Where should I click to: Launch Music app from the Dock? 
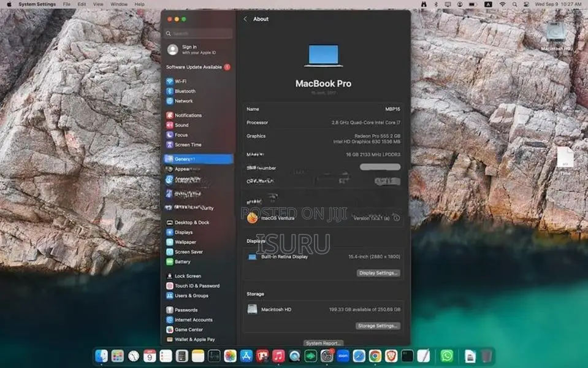[278, 356]
